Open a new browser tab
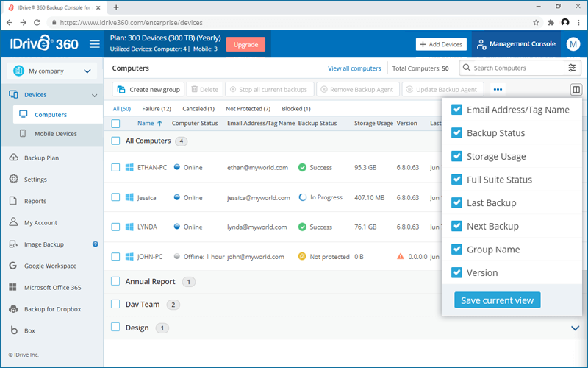The height and width of the screenshot is (368, 588). [x=116, y=7]
